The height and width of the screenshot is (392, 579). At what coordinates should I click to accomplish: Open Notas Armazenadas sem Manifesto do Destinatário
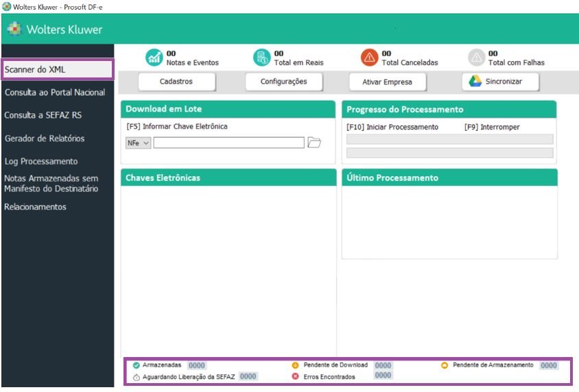51,183
